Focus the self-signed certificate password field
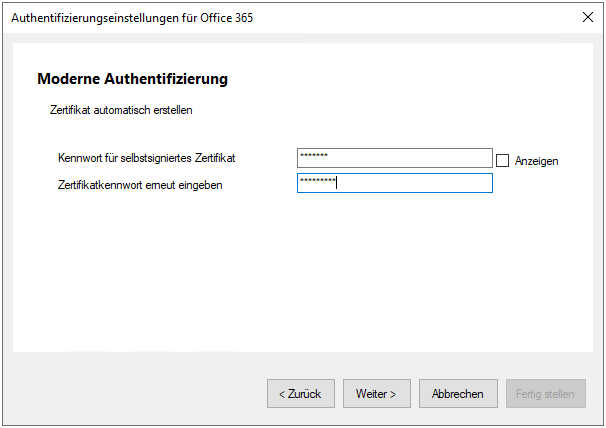 395,158
